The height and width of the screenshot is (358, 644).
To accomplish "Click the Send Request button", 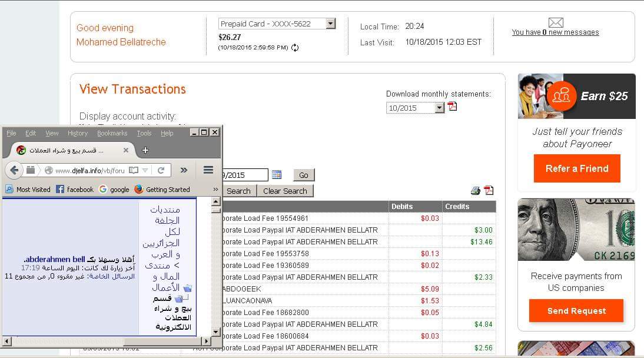I will [x=576, y=311].
